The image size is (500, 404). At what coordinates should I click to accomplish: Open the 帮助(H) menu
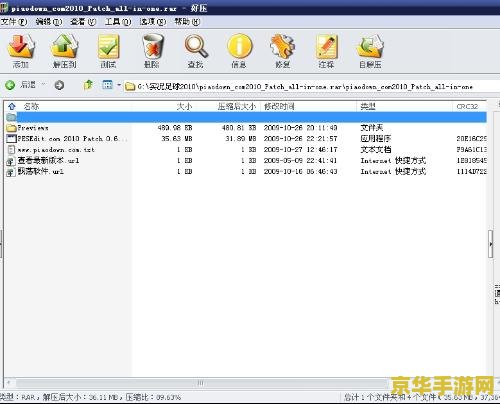pos(187,22)
